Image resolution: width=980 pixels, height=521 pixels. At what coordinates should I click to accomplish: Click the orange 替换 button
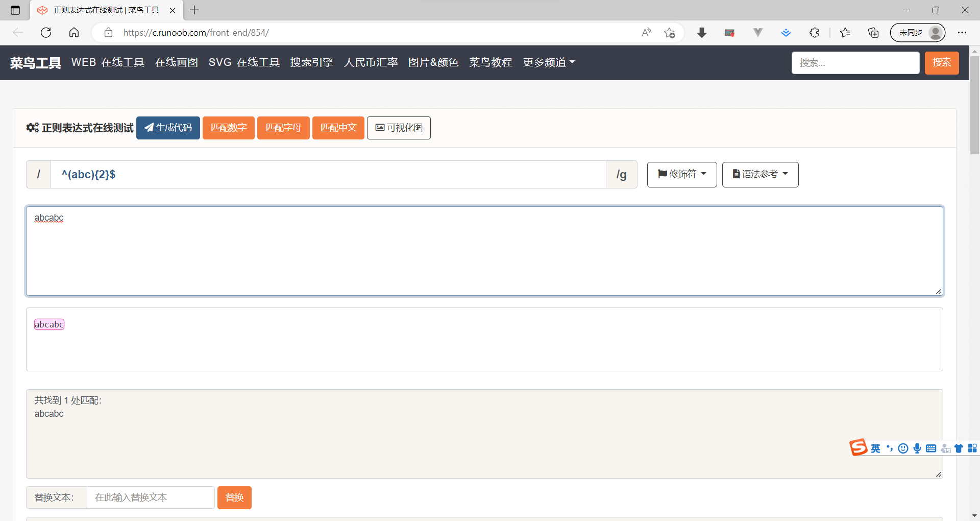click(234, 498)
